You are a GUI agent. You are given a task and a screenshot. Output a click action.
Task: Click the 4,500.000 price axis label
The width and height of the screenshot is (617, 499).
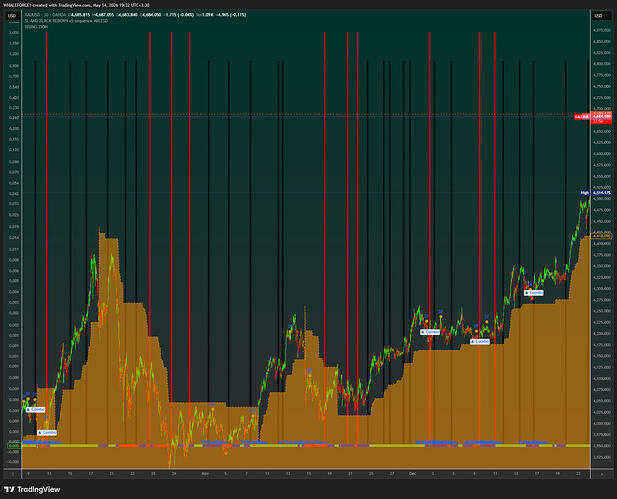[x=602, y=199]
